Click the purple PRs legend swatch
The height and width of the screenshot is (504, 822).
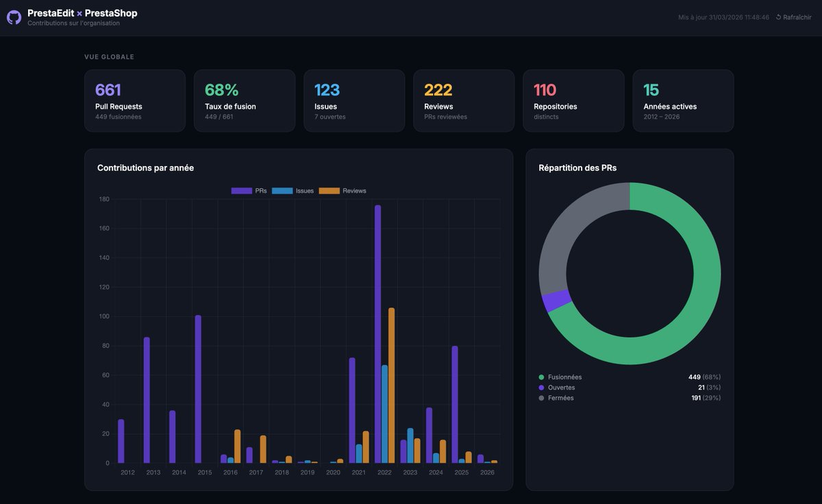point(242,190)
